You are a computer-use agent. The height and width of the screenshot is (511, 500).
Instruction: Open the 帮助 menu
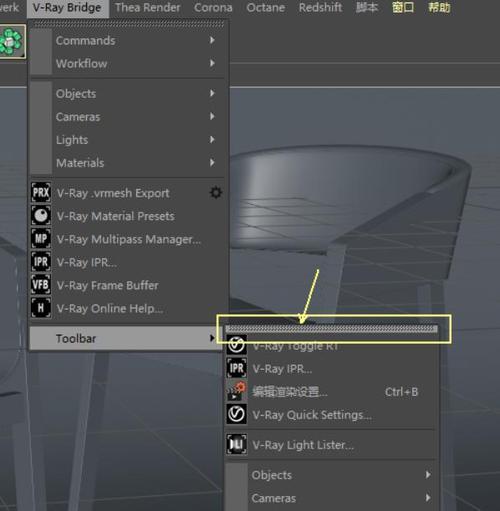tap(439, 7)
